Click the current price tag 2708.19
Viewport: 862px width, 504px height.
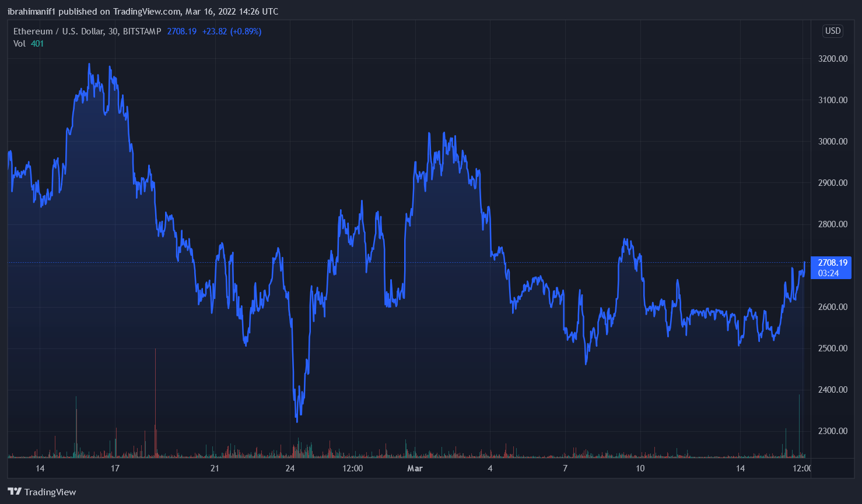(x=831, y=263)
